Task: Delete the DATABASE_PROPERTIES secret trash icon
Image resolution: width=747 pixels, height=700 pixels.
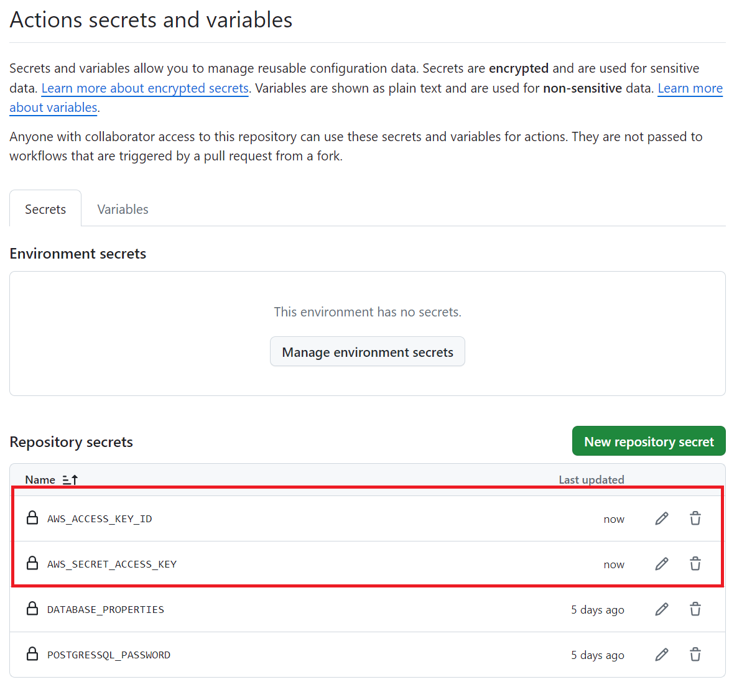Action: coord(695,609)
